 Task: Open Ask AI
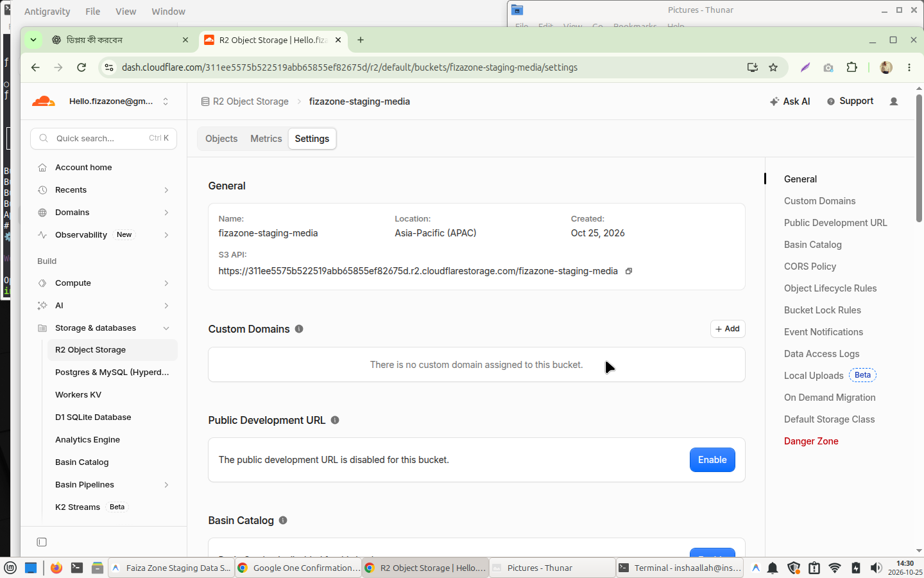[x=790, y=101]
